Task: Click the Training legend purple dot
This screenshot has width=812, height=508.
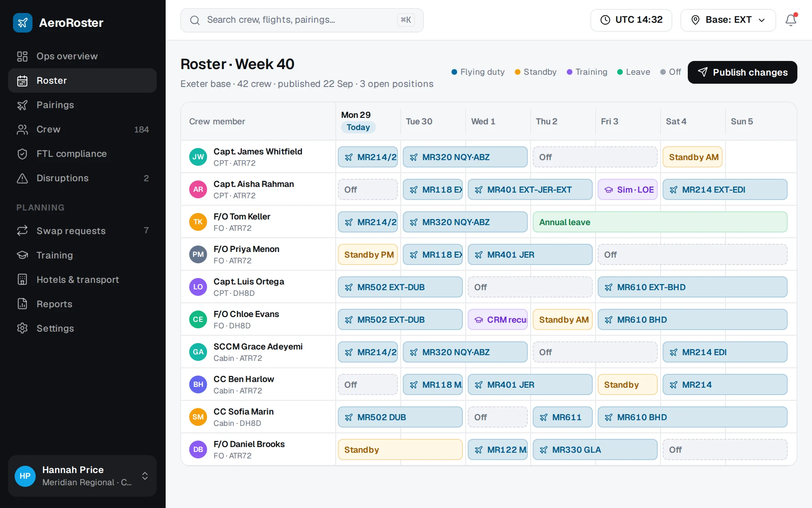Action: pyautogui.click(x=570, y=72)
